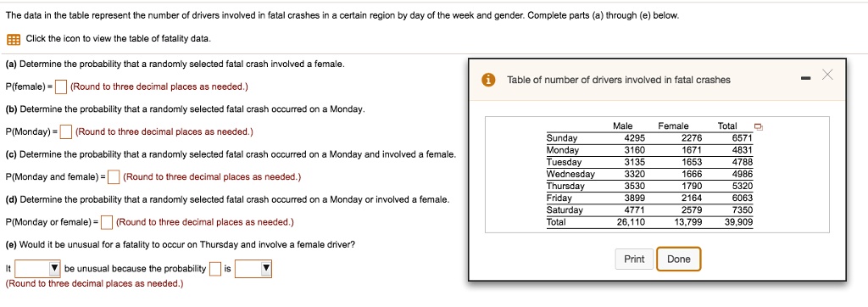Click the link text to view the fatality table
This screenshot has height=307, width=868.
(119, 39)
